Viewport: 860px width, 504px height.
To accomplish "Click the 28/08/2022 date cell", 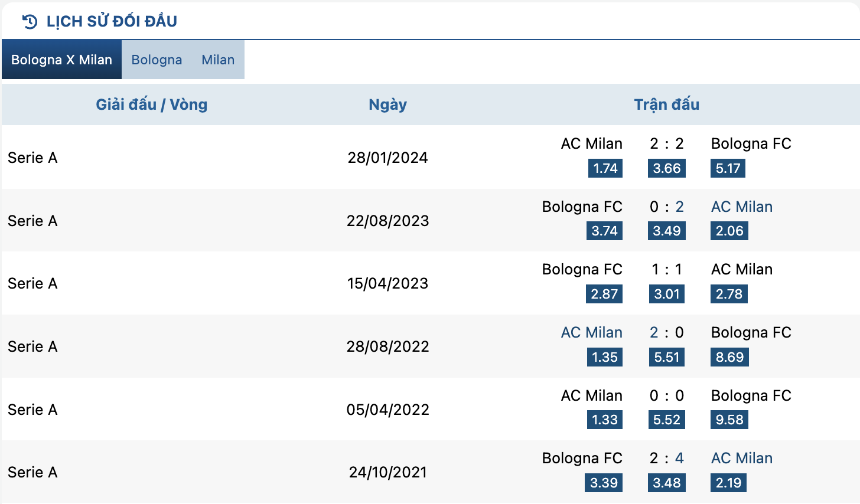I will [387, 346].
